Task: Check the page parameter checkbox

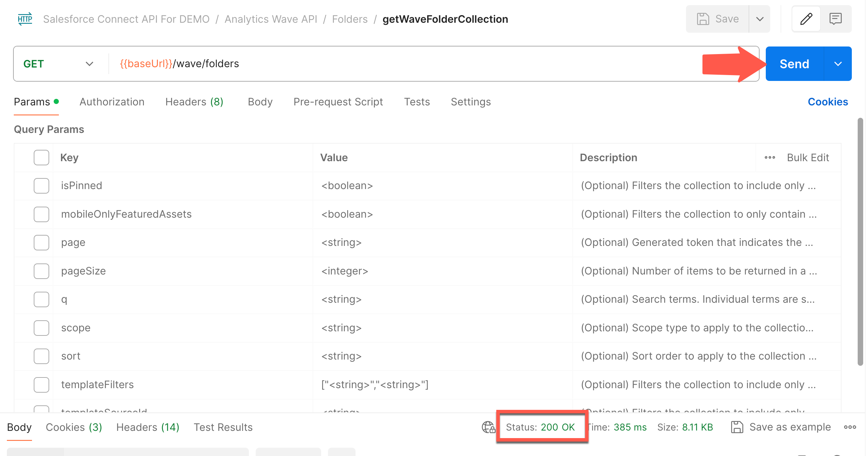Action: tap(41, 242)
